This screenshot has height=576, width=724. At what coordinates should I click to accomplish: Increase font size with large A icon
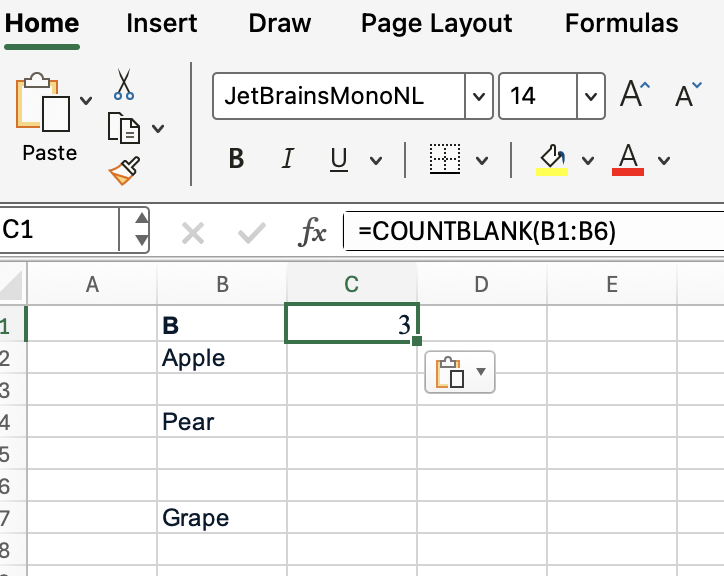pos(634,94)
